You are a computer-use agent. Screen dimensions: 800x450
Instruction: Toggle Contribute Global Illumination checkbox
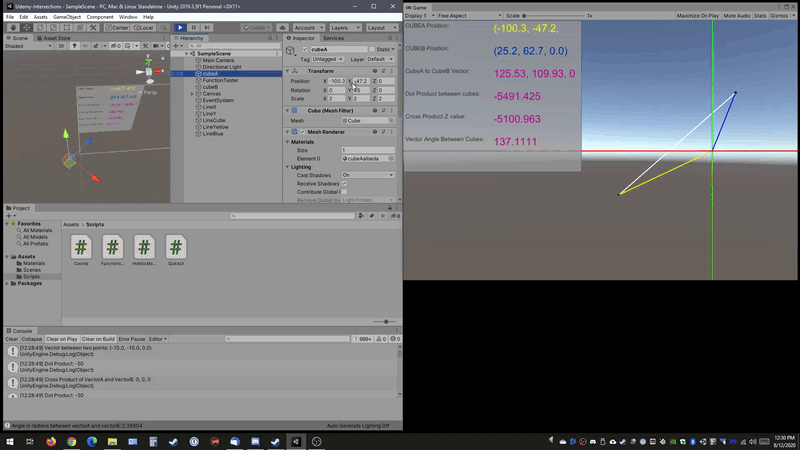344,192
